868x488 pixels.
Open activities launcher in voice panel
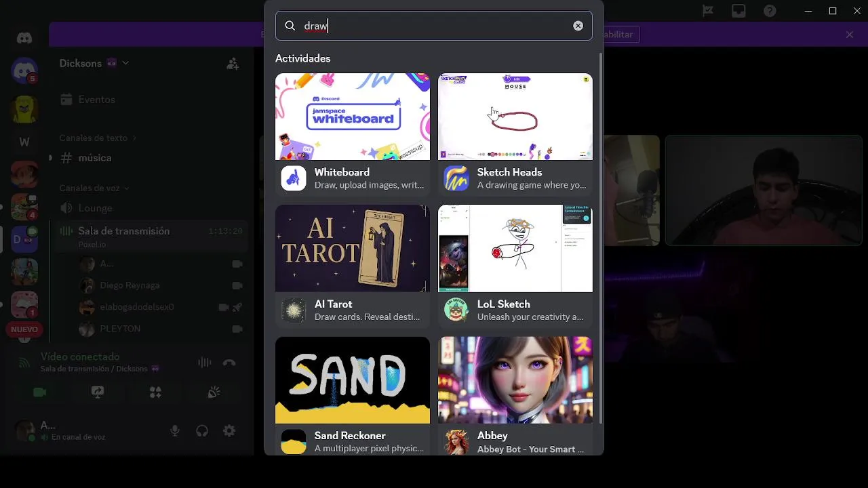click(x=155, y=392)
